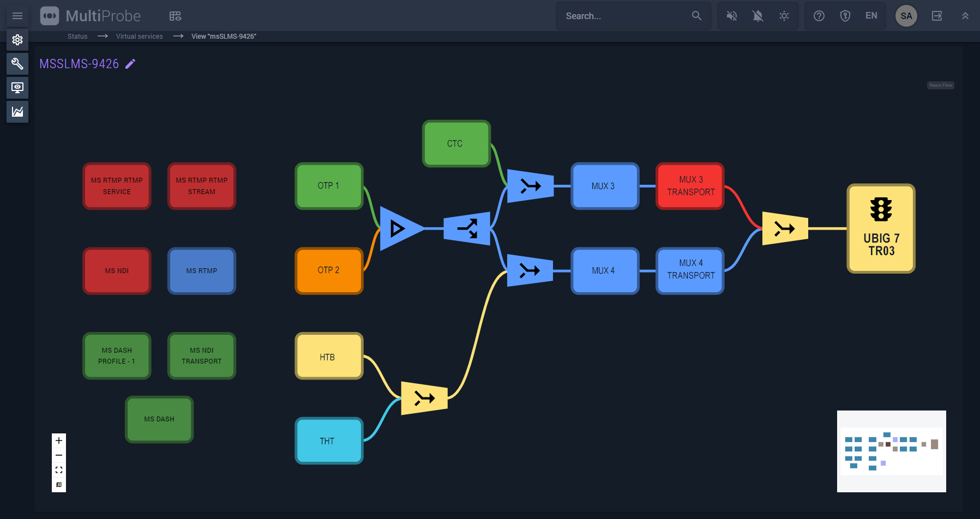Image resolution: width=980 pixels, height=519 pixels.
Task: Select the blue MS RTMP node
Action: tap(202, 271)
